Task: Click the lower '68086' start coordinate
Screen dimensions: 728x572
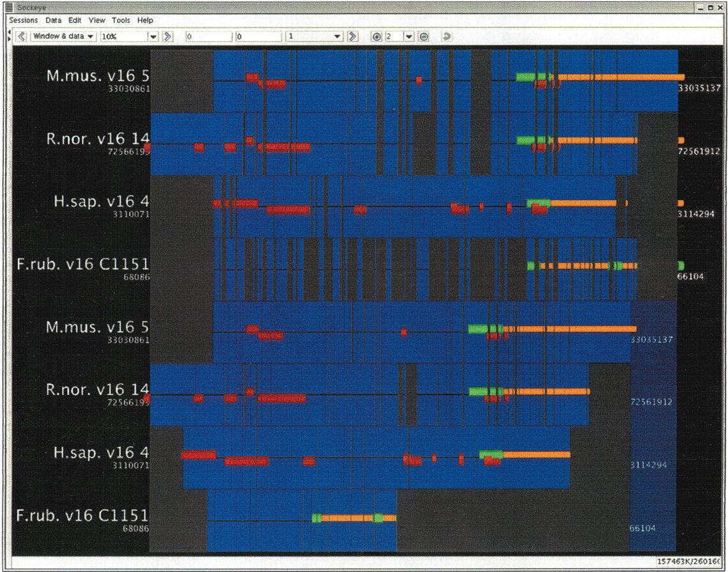Action: (136, 529)
